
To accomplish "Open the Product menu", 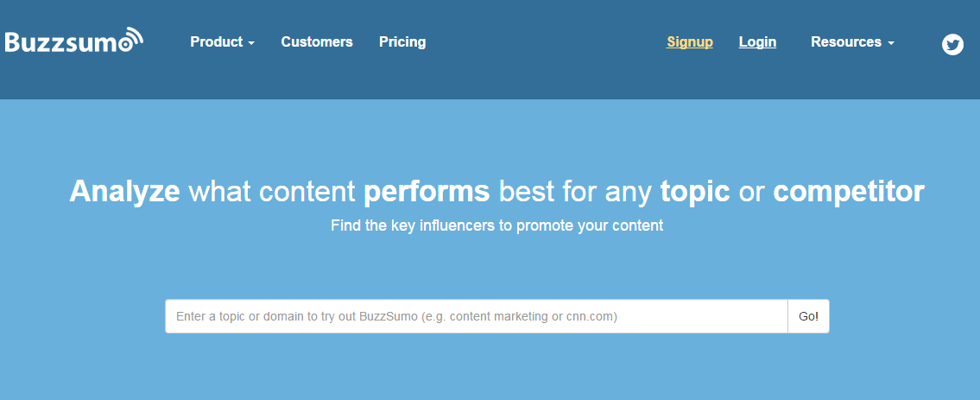I will [223, 41].
